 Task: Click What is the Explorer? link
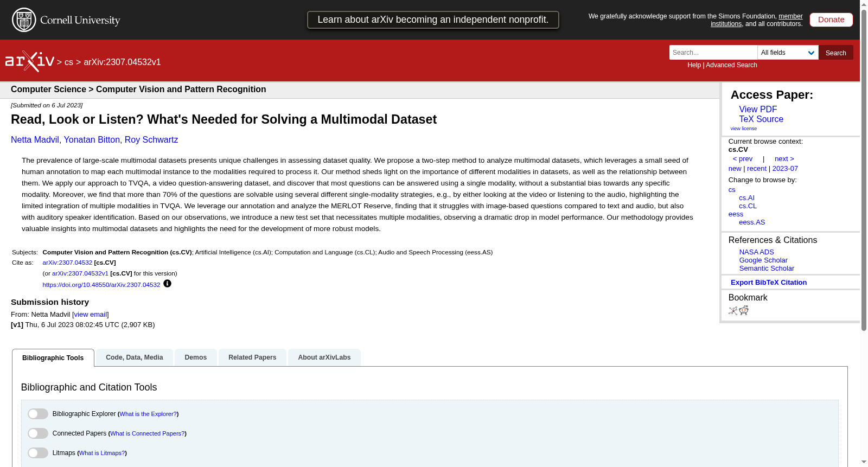click(x=148, y=414)
